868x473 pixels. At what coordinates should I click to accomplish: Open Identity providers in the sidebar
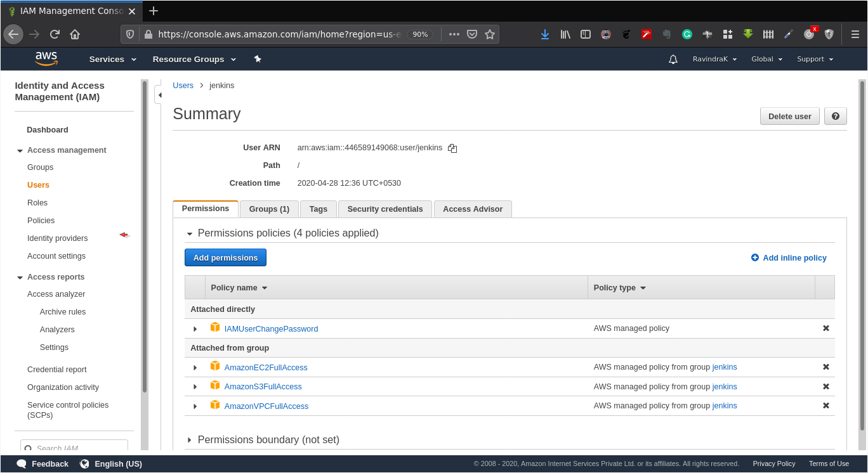tap(58, 238)
